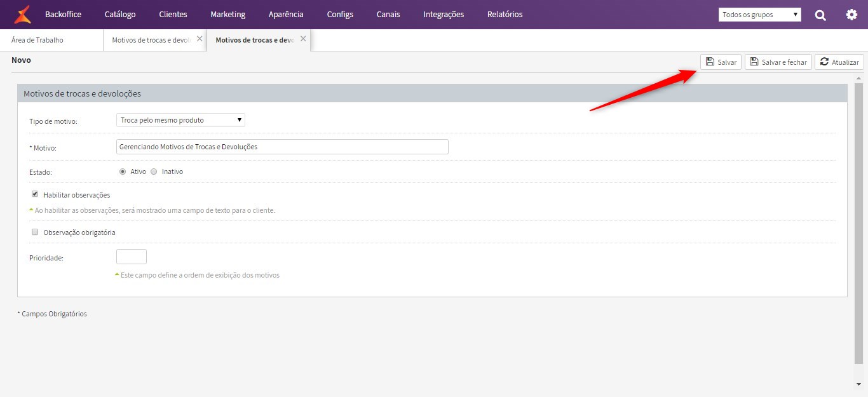Open the Canais menu
The image size is (868, 397).
(x=388, y=14)
